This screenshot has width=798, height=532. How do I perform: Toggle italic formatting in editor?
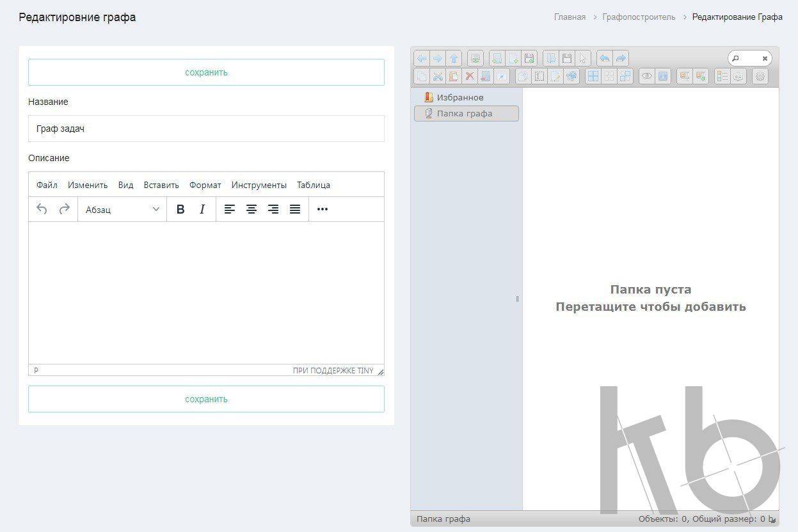point(202,209)
